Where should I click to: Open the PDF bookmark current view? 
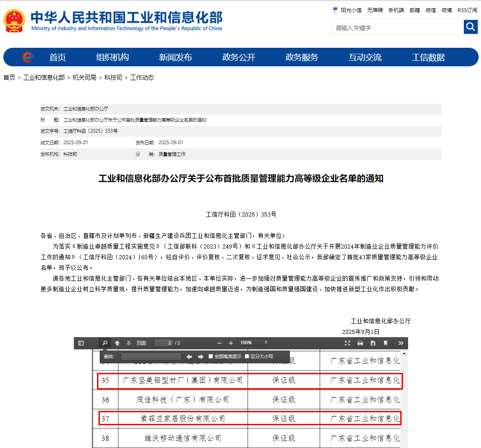385,343
